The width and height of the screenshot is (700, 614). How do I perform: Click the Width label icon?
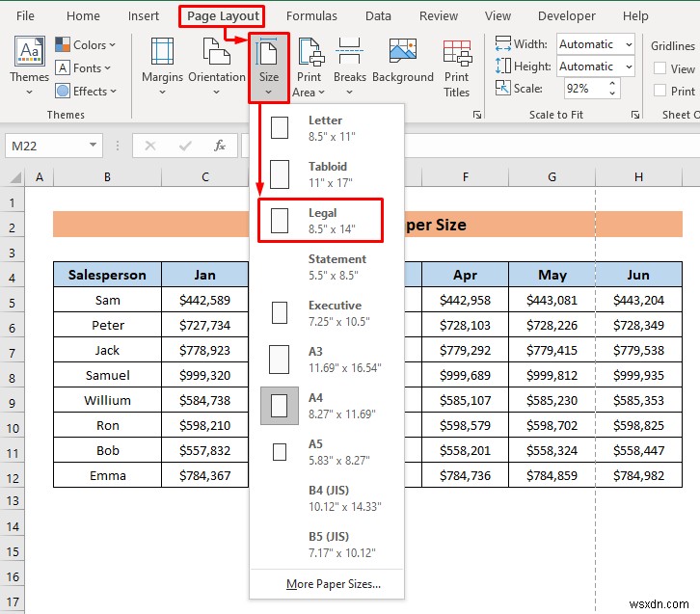point(503,43)
